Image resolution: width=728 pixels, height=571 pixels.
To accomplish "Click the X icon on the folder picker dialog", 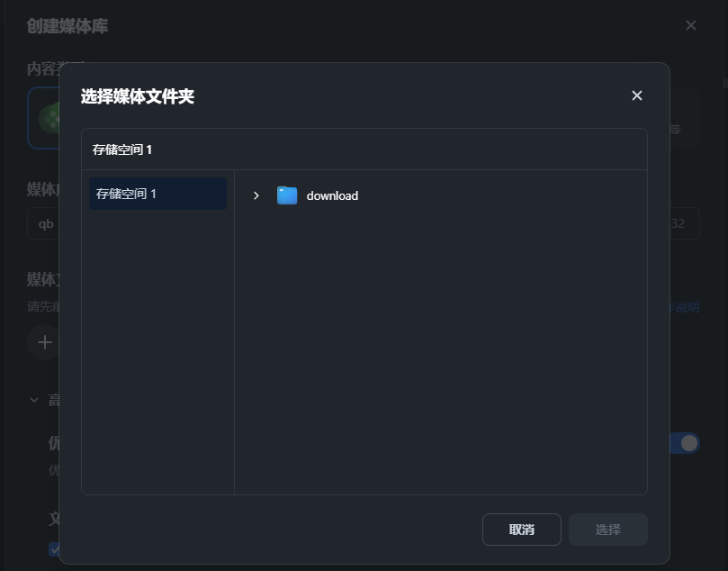I will coord(636,95).
